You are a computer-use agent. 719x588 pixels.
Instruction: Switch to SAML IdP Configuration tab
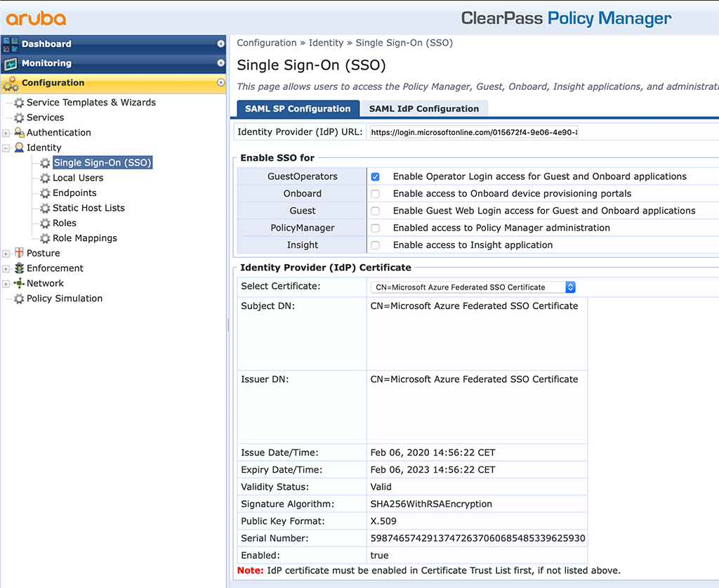[424, 109]
